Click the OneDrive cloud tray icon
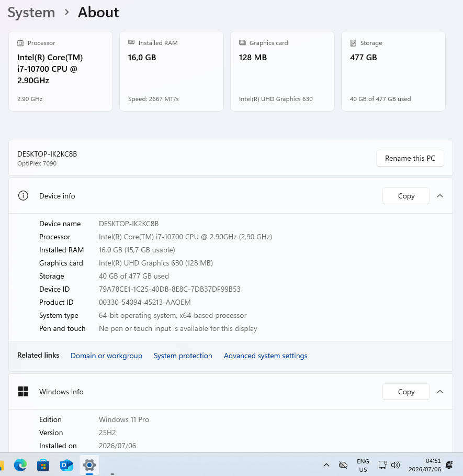 click(x=343, y=465)
